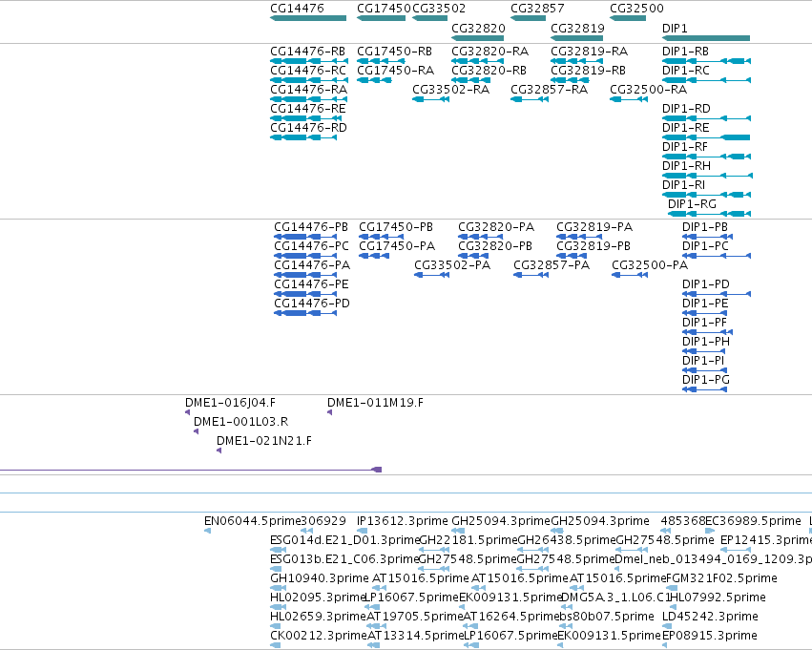Click the CG32857 gene label

pyautogui.click(x=537, y=9)
